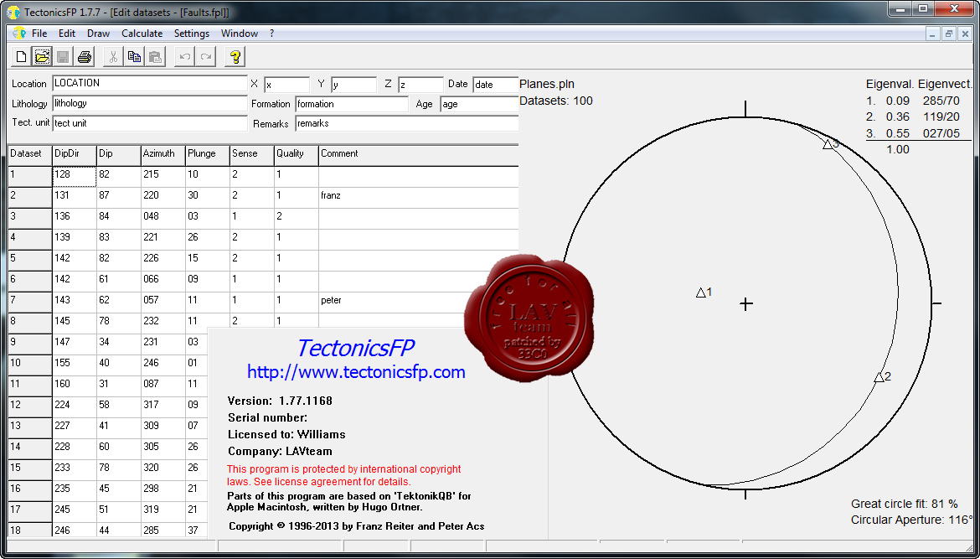Open the Window menu
Image resolution: width=980 pixels, height=559 pixels.
coord(240,34)
